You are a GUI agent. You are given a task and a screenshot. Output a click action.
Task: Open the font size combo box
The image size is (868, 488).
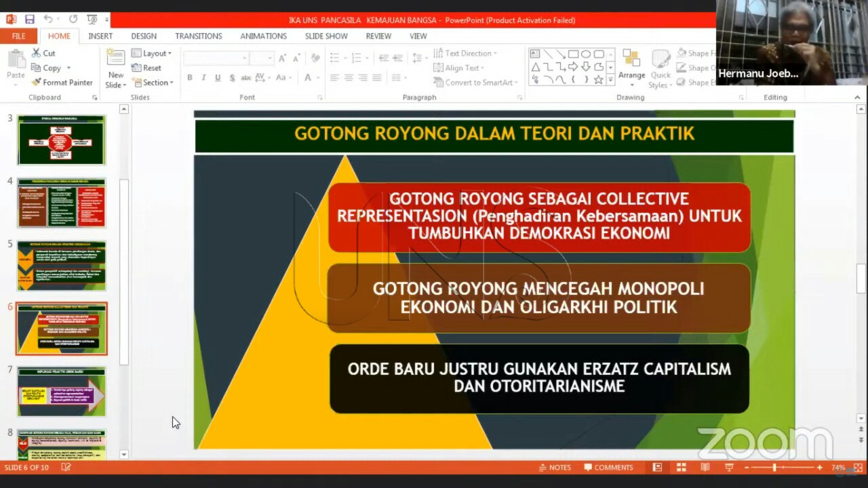261,58
